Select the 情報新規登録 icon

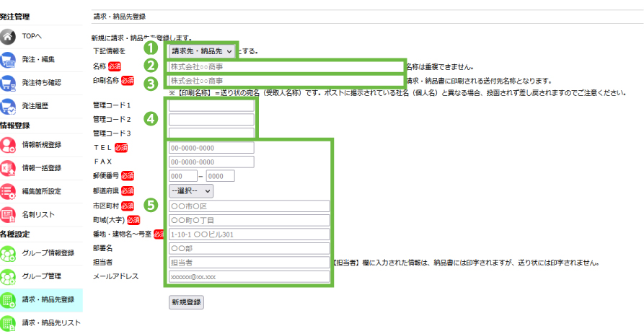pyautogui.click(x=9, y=144)
